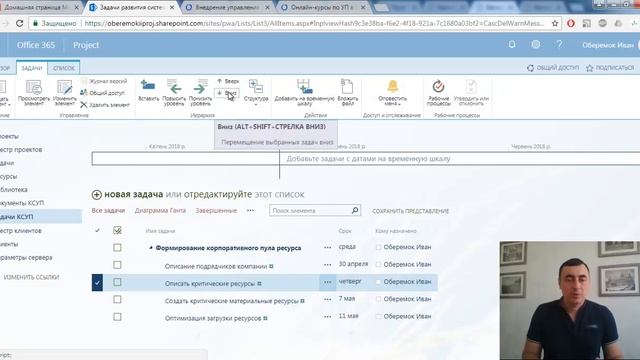Toggle the selection checkmark on Описать критические ресурсы row
The height and width of the screenshot is (360, 640).
point(97,282)
